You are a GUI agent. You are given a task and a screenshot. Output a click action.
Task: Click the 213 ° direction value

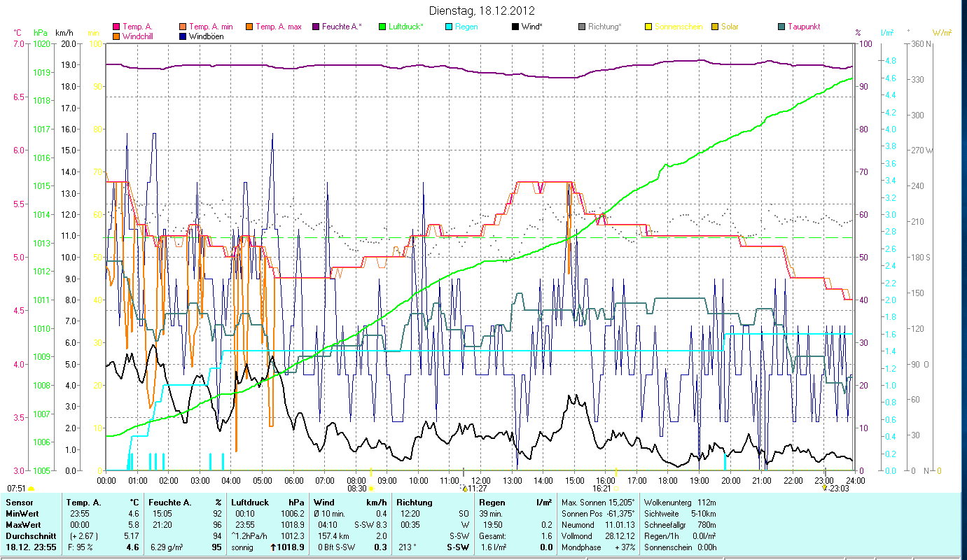click(409, 547)
